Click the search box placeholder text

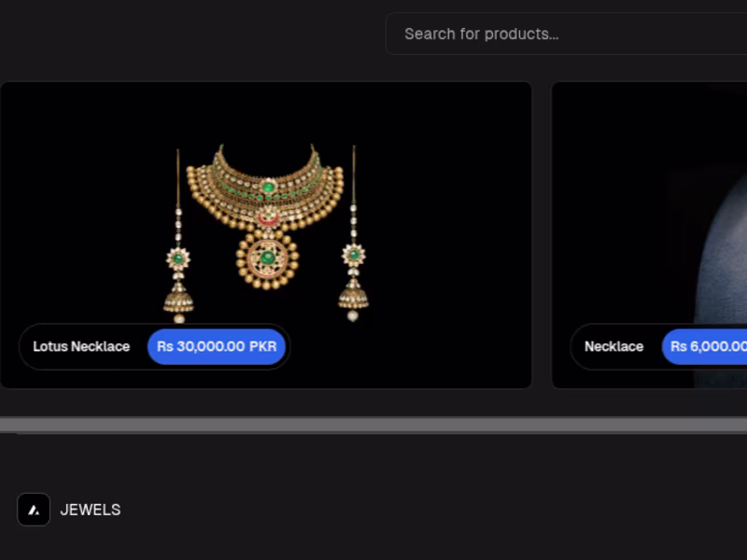[481, 34]
